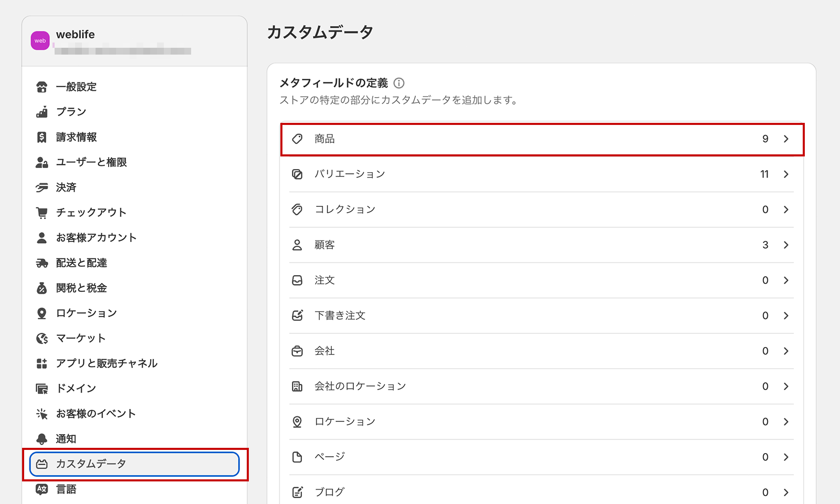Screen dimensions: 840x504
Task: Open the バリエーション metafield definitions label
Action: click(350, 174)
